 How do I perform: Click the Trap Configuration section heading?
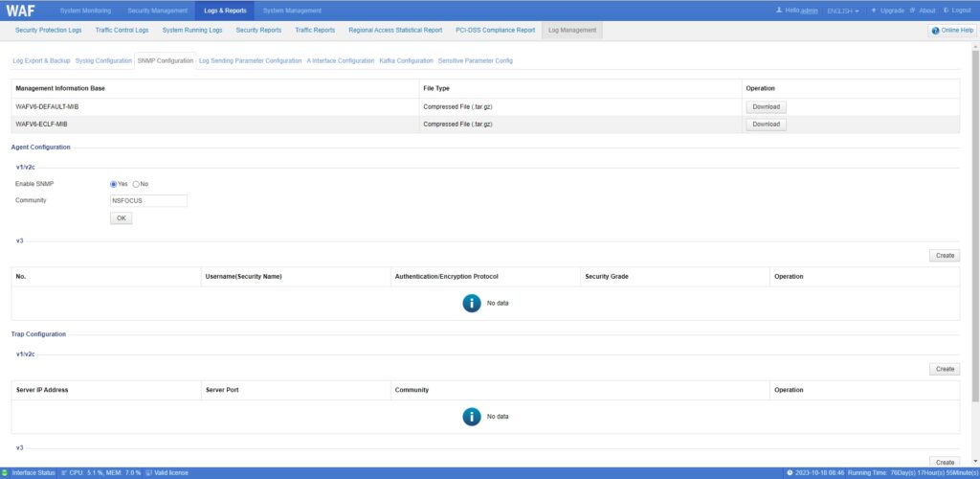pyautogui.click(x=38, y=334)
